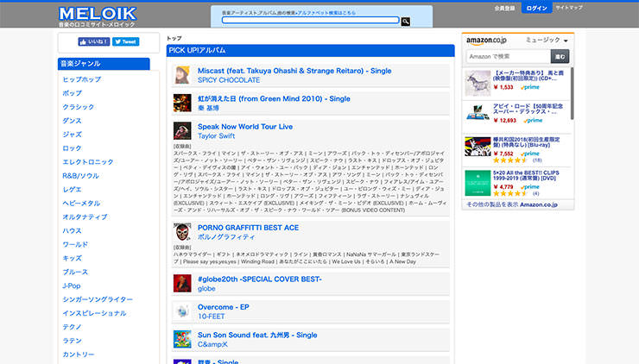Open the 虹が消えた日 album cover thumbnail
Viewport: 639px width, 364px height.
(182, 103)
